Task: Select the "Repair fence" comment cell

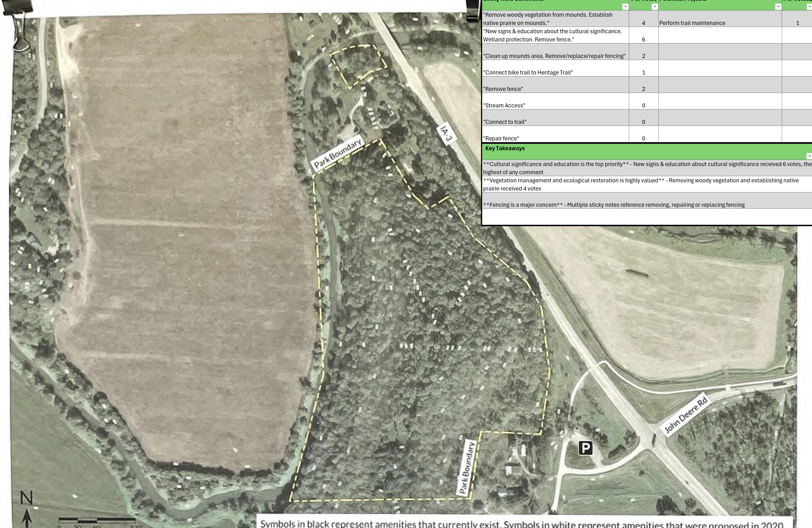Action: (556, 134)
